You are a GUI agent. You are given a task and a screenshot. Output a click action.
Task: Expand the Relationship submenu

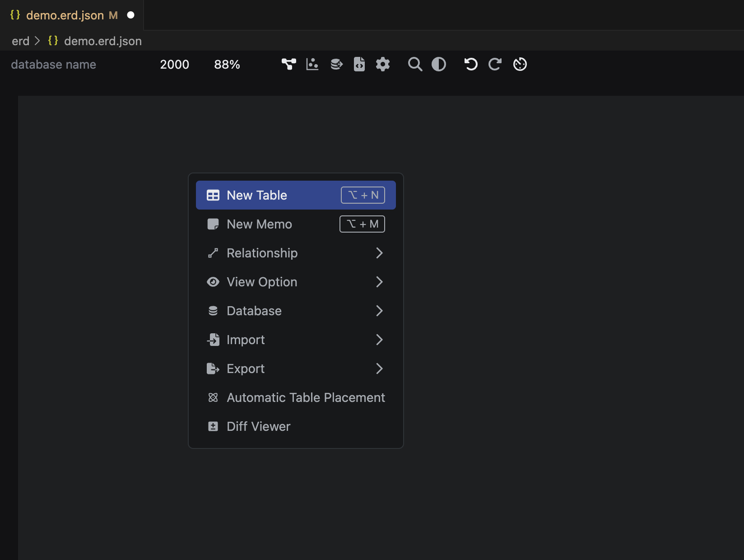[296, 253]
